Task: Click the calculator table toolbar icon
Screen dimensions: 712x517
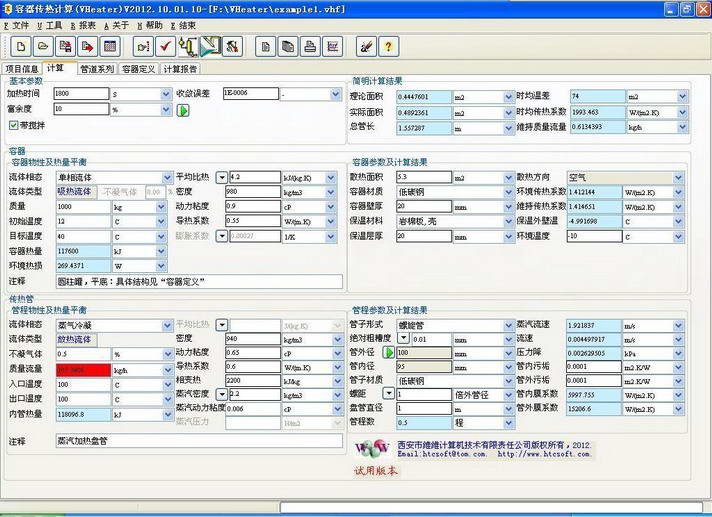Action: point(110,46)
